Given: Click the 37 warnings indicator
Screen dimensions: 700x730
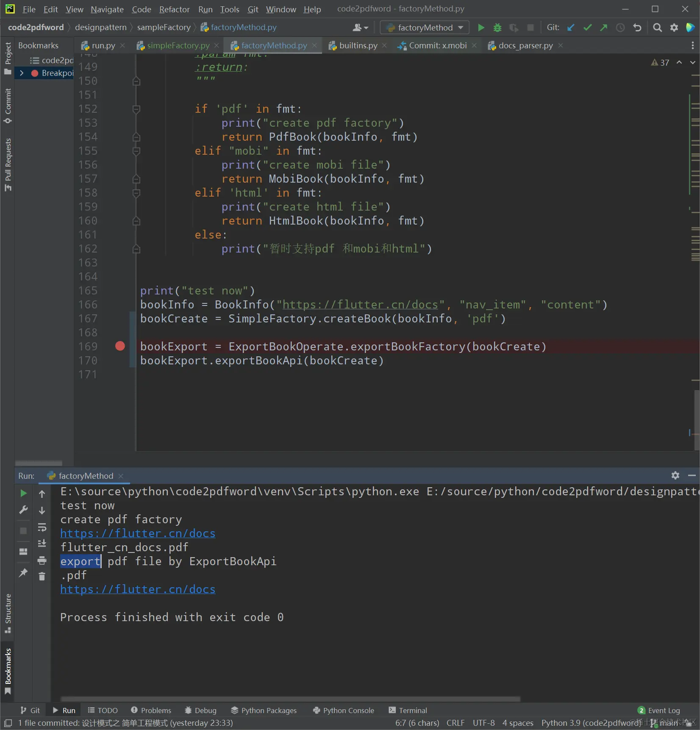Looking at the screenshot, I should (x=660, y=63).
